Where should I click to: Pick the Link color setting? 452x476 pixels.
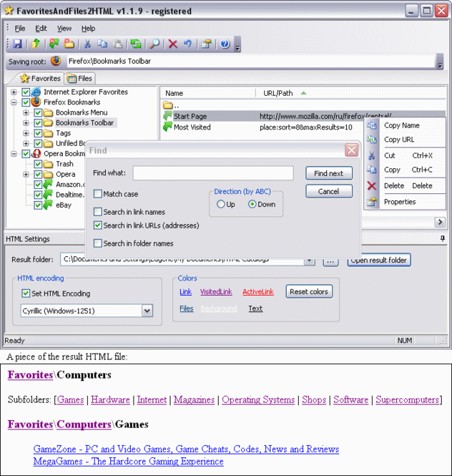pos(186,291)
